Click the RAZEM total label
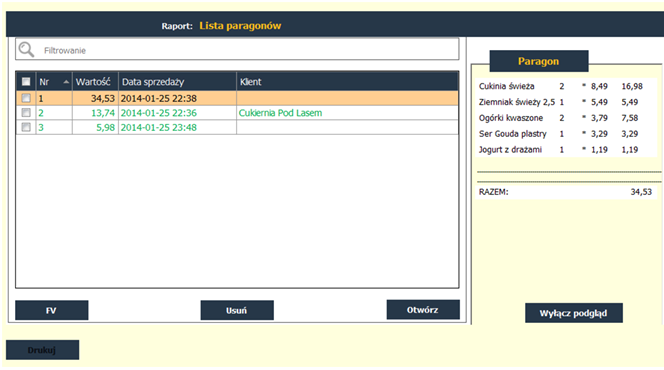The height and width of the screenshot is (370, 664). (493, 192)
